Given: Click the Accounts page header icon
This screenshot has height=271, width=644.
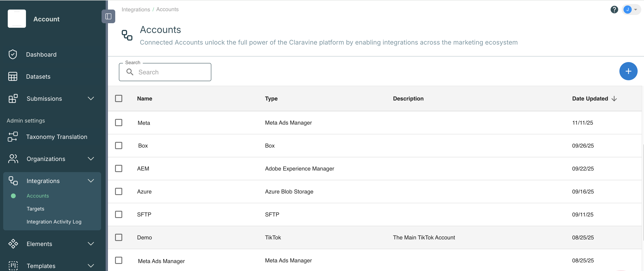Looking at the screenshot, I should click(x=127, y=35).
